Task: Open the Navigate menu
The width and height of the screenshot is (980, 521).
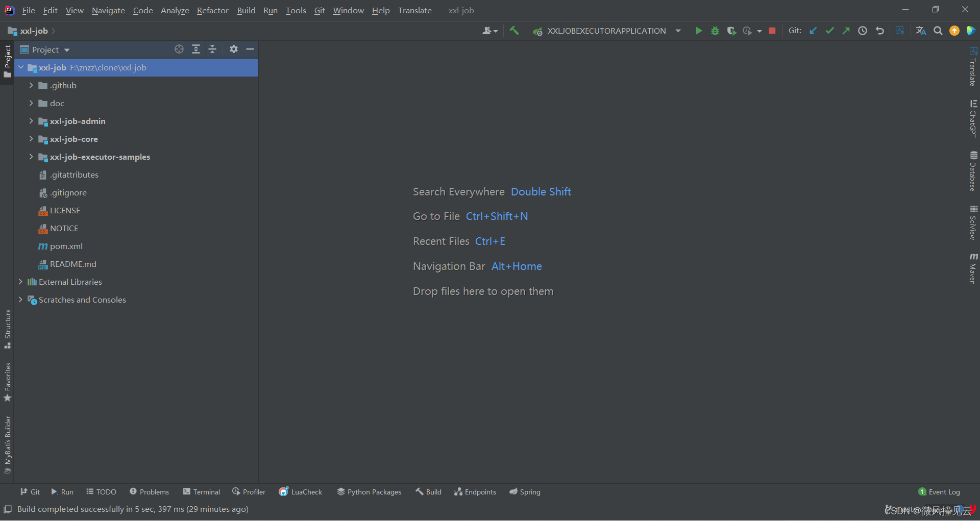Action: (108, 10)
